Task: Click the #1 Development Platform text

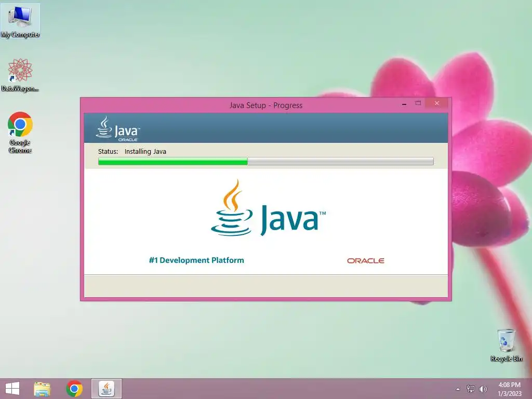Action: (196, 260)
